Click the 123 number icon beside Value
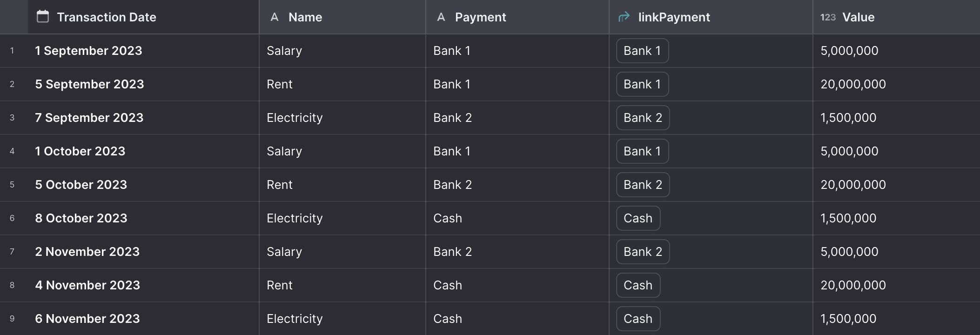The width and height of the screenshot is (980, 335). 828,17
